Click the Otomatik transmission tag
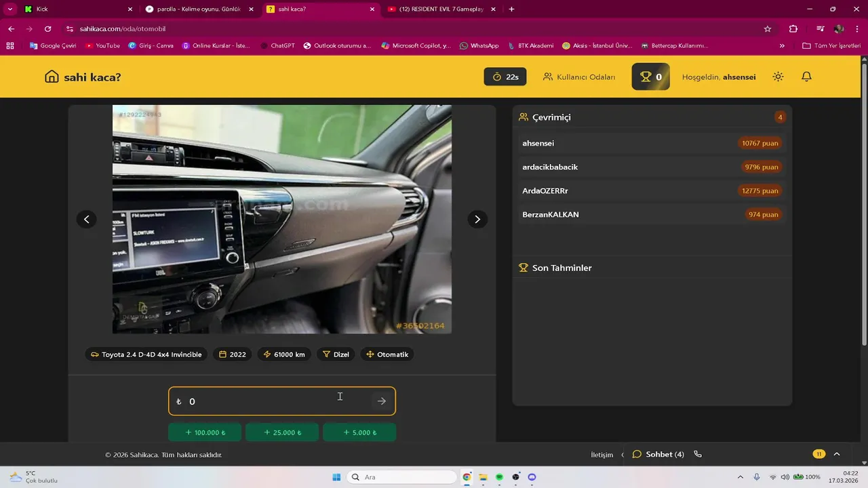This screenshot has height=488, width=868. [387, 354]
